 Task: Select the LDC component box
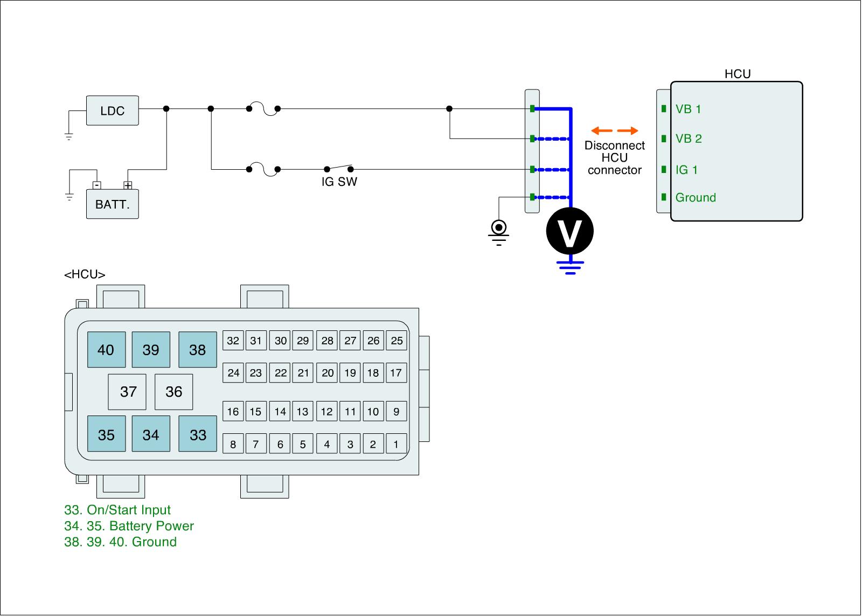click(112, 111)
